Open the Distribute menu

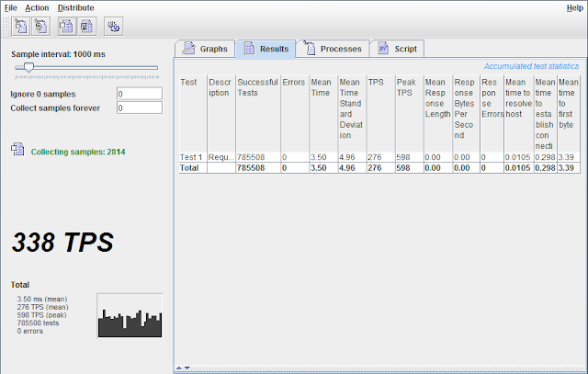(75, 7)
